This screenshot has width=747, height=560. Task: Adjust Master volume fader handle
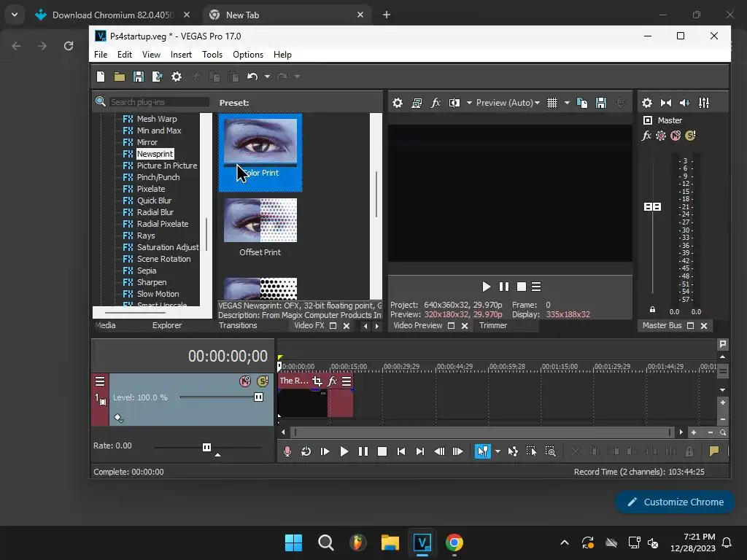(653, 206)
